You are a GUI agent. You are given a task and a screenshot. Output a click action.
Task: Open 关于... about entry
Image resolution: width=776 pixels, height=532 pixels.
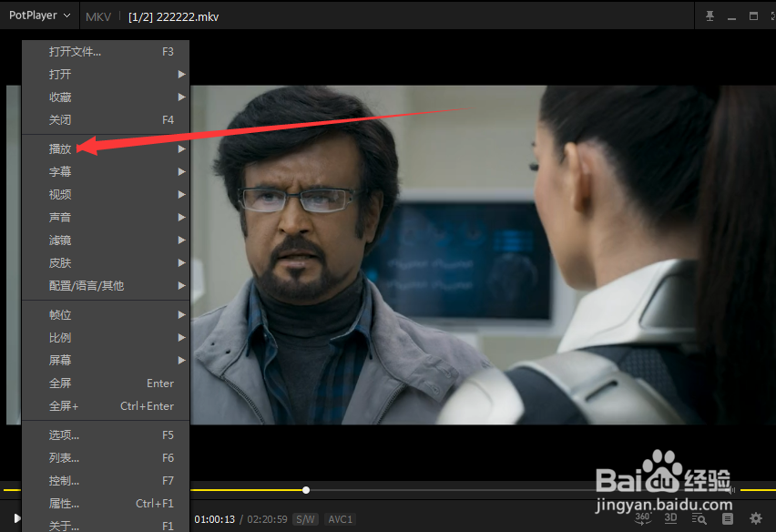[x=106, y=525]
